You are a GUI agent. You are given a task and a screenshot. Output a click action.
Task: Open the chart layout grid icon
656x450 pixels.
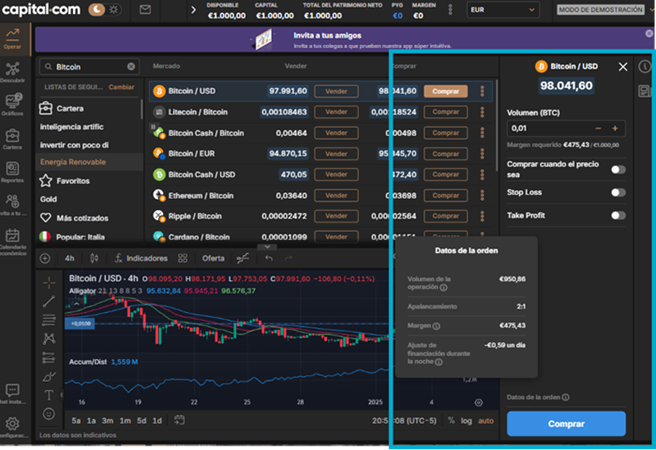pos(182,258)
